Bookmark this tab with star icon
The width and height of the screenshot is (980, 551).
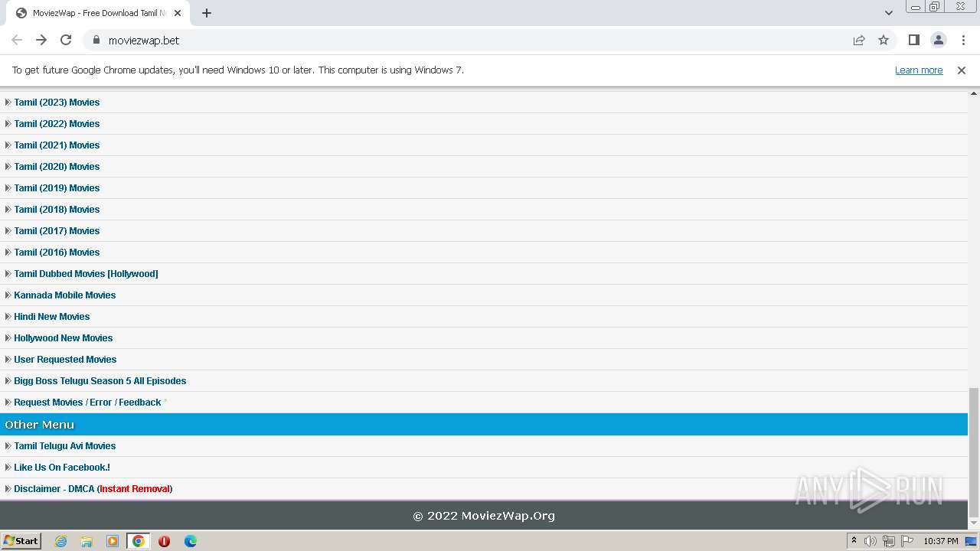[884, 40]
